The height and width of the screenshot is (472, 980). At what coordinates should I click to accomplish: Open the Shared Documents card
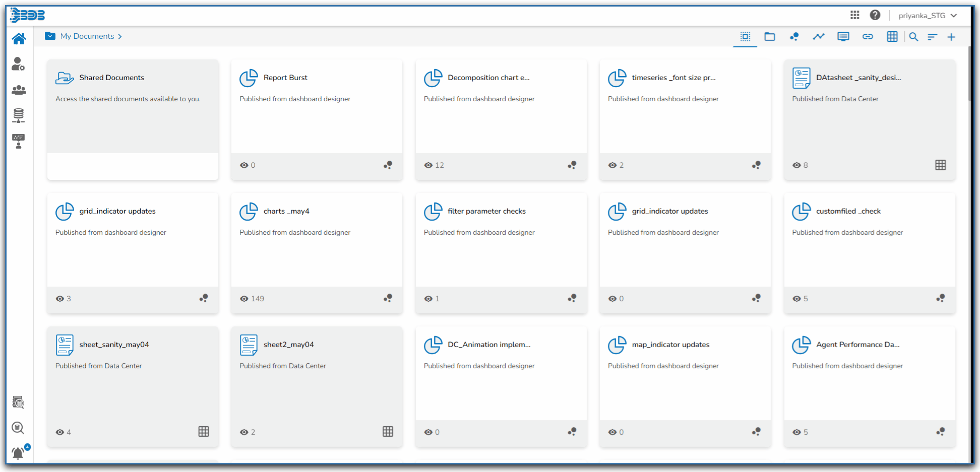tap(133, 119)
